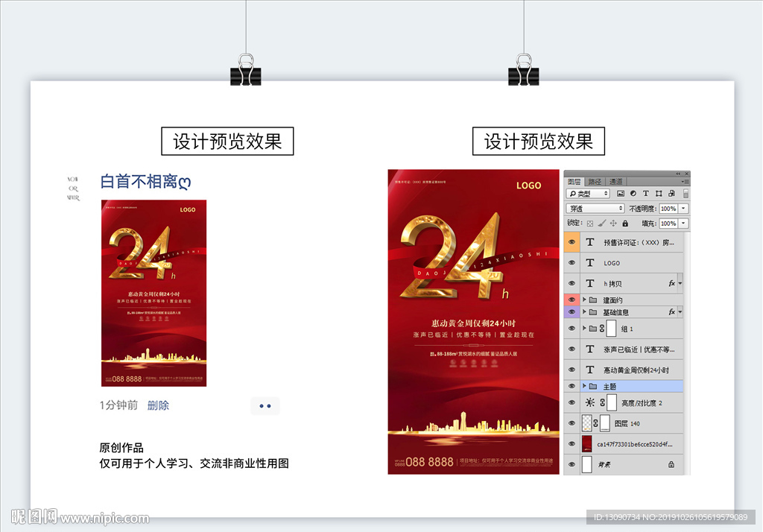Enable Lock transparent pixels
The height and width of the screenshot is (532, 763).
(x=591, y=224)
